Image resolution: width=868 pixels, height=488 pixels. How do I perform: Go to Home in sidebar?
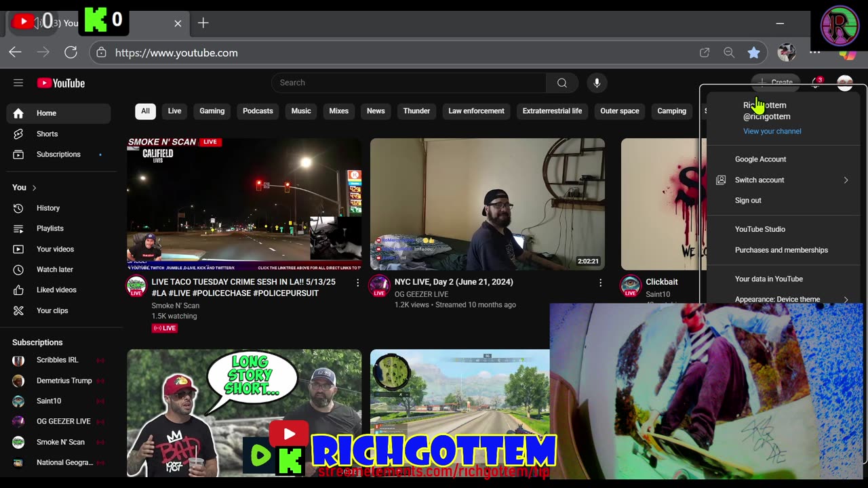pyautogui.click(x=58, y=113)
